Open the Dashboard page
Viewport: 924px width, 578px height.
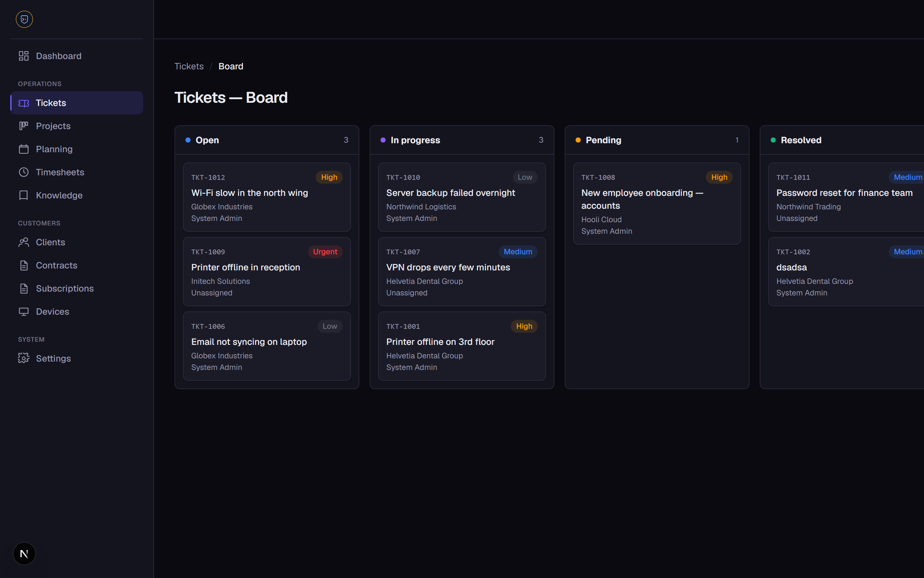coord(76,56)
